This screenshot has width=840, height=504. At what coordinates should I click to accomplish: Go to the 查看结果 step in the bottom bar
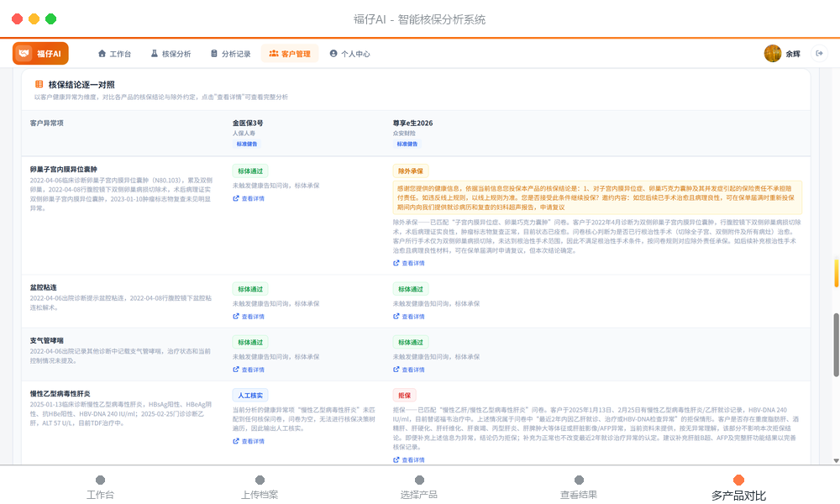(579, 487)
